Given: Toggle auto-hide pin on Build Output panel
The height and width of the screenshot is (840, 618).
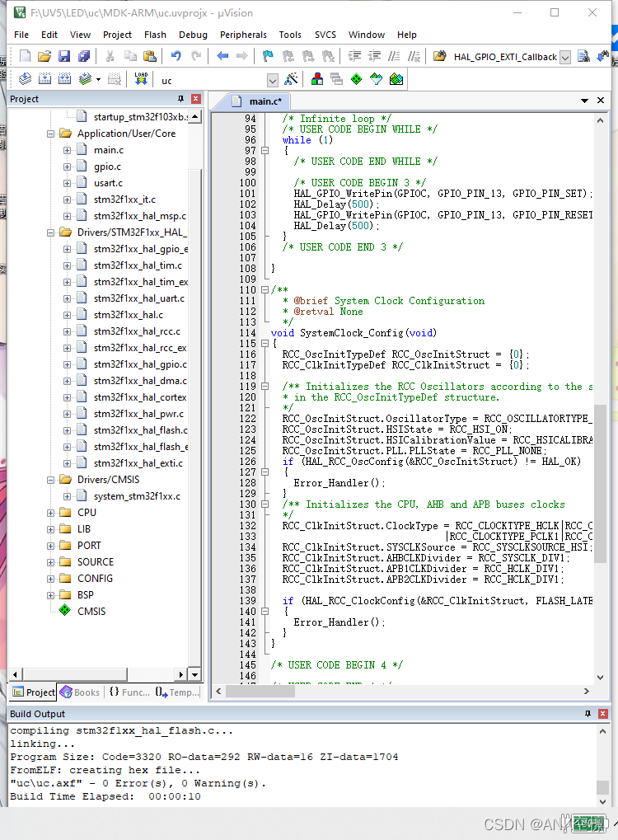Looking at the screenshot, I should (588, 714).
